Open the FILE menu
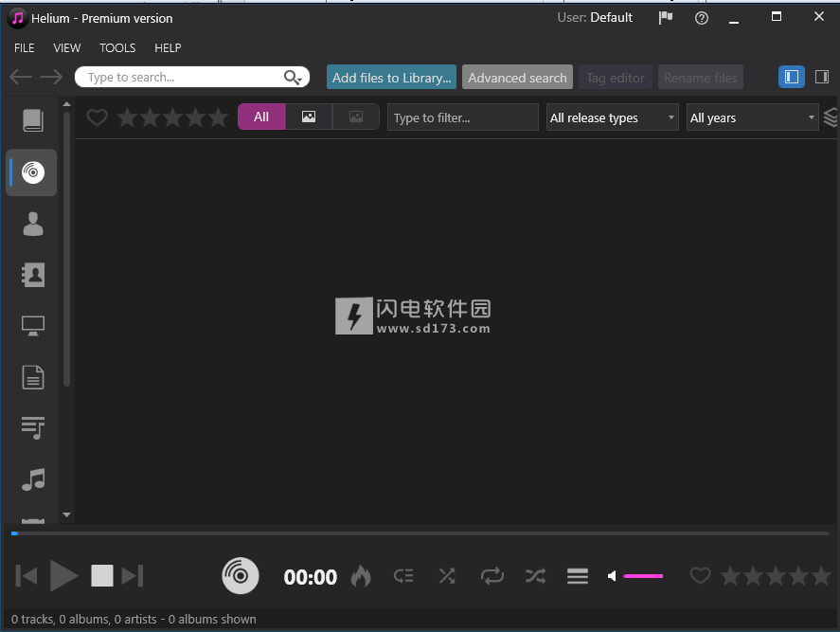840x632 pixels. (x=24, y=48)
